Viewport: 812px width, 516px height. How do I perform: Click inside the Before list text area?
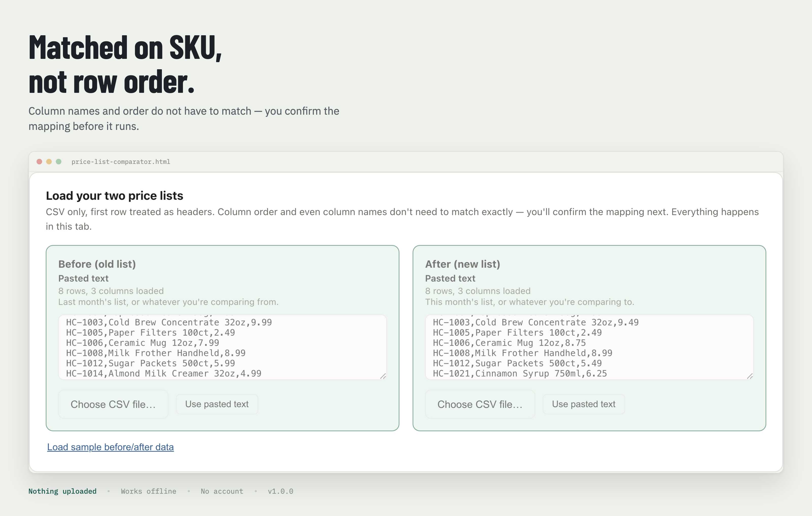click(222, 347)
